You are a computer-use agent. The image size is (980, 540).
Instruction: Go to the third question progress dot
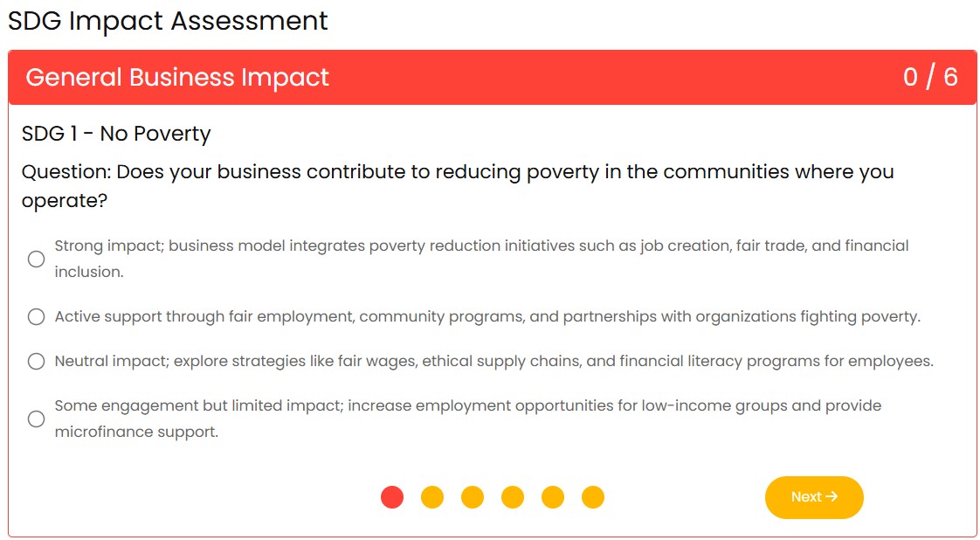click(473, 497)
